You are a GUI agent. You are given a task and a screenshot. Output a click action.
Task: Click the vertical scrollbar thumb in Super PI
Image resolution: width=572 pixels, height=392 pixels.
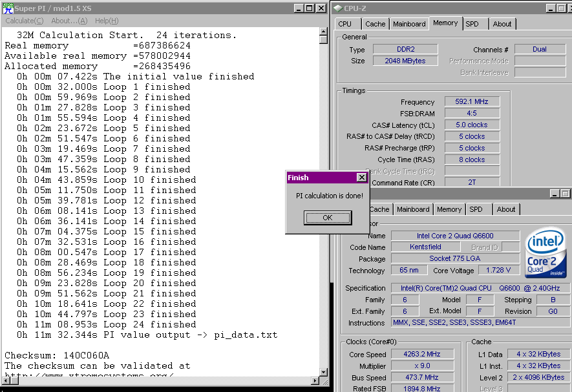[x=323, y=39]
